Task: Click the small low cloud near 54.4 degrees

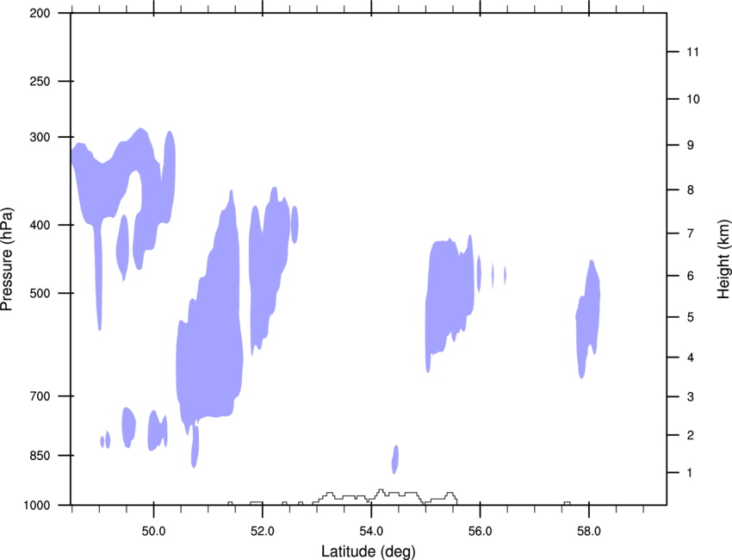Action: pos(395,459)
